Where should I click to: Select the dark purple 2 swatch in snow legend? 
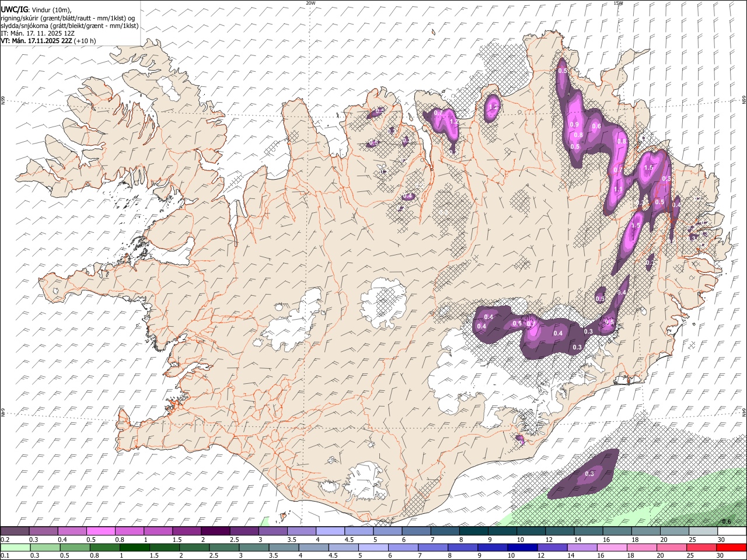(215, 531)
